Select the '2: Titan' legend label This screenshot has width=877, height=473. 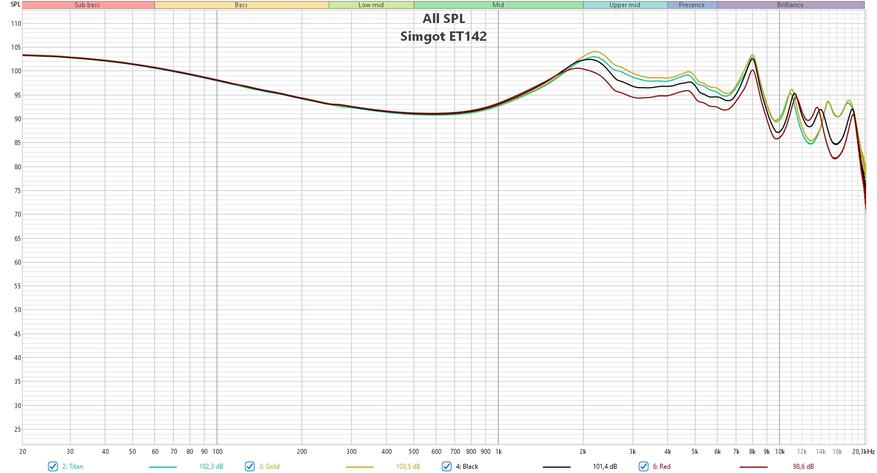click(x=73, y=466)
